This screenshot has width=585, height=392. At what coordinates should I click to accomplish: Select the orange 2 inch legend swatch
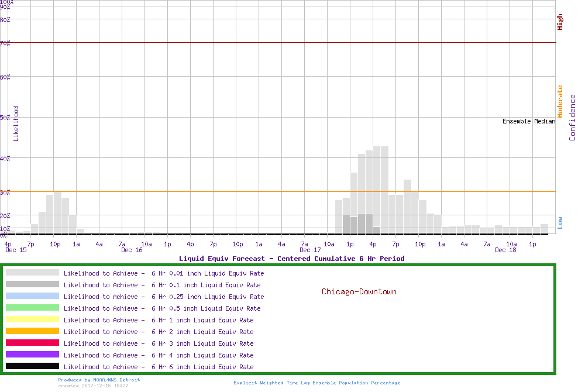[32, 331]
